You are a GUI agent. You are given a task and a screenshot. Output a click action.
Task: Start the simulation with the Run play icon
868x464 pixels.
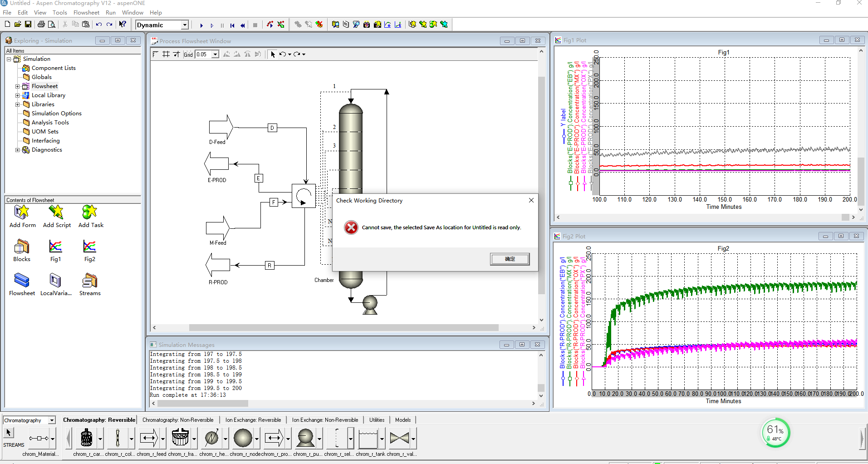pos(201,25)
